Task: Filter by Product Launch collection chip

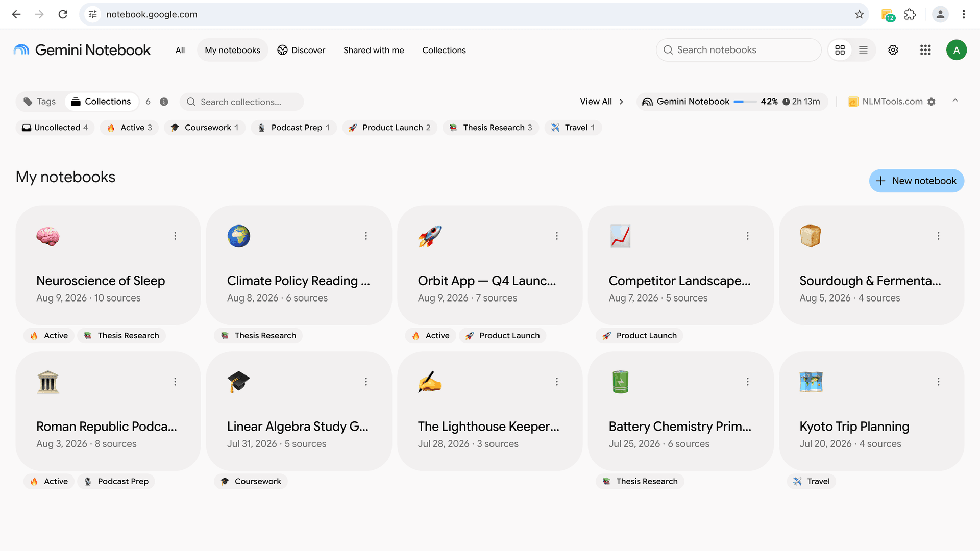Action: [390, 128]
